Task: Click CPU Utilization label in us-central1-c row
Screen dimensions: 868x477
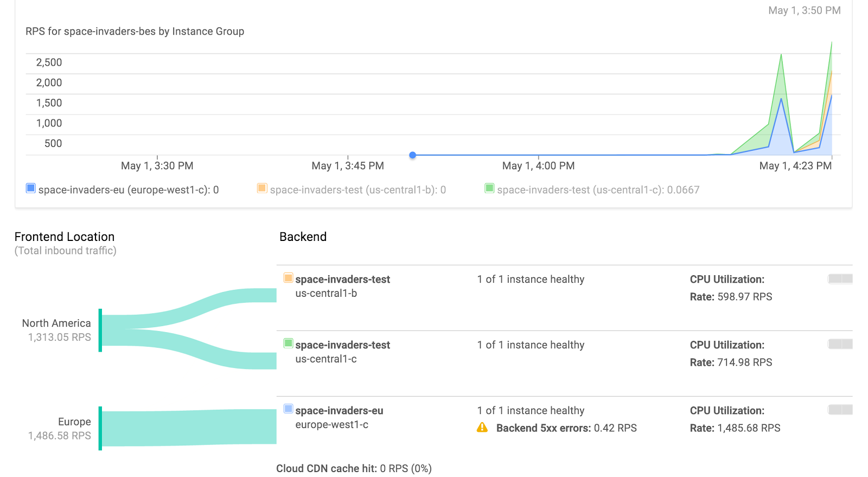Action: click(727, 345)
